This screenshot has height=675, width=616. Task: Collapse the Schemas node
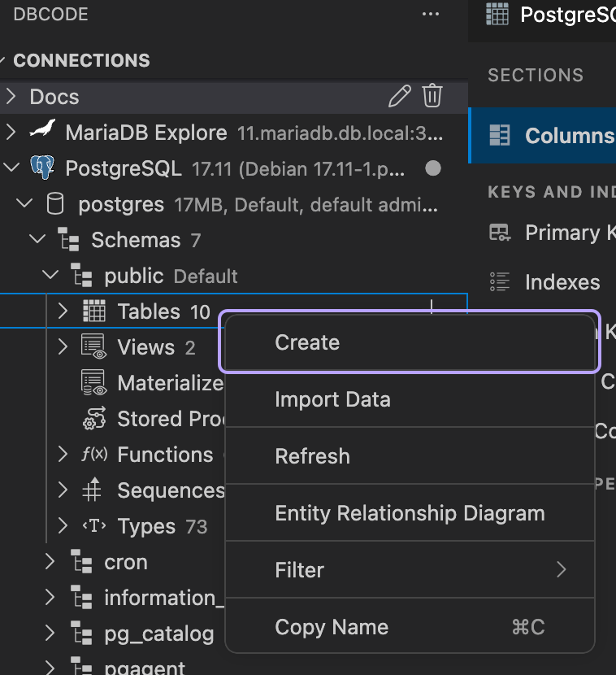(x=37, y=238)
